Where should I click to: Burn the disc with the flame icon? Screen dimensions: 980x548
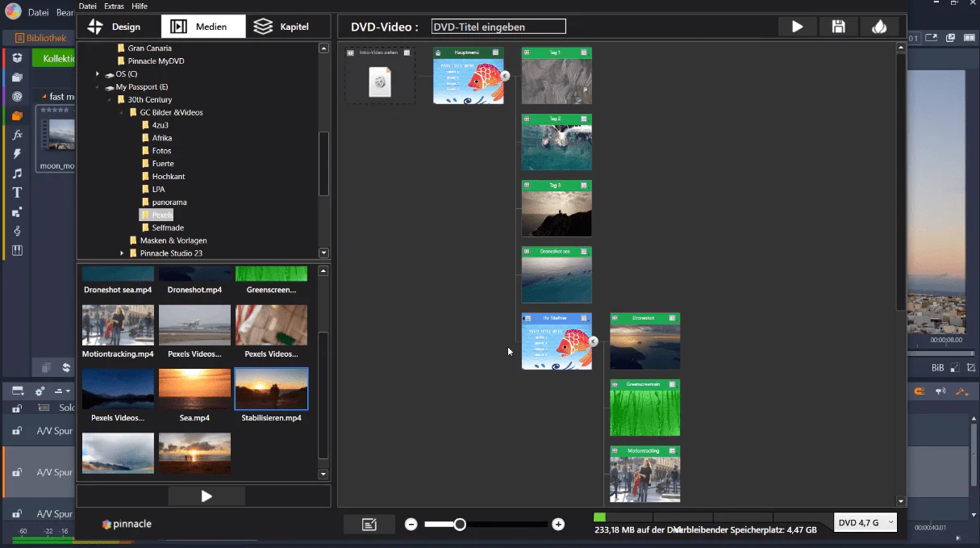[880, 27]
